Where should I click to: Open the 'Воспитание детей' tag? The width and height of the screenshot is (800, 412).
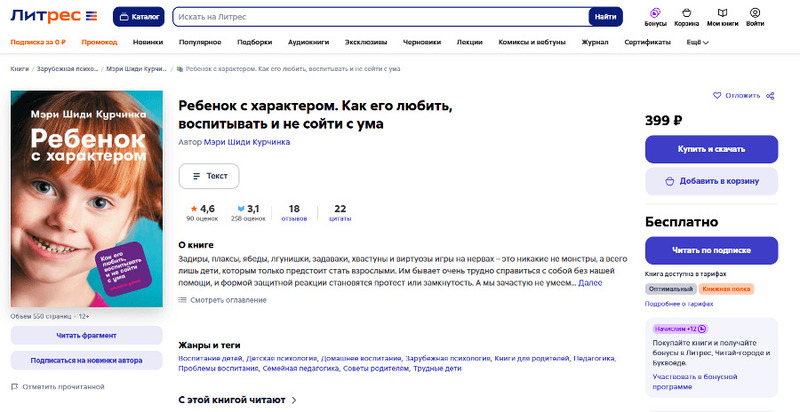click(211, 358)
